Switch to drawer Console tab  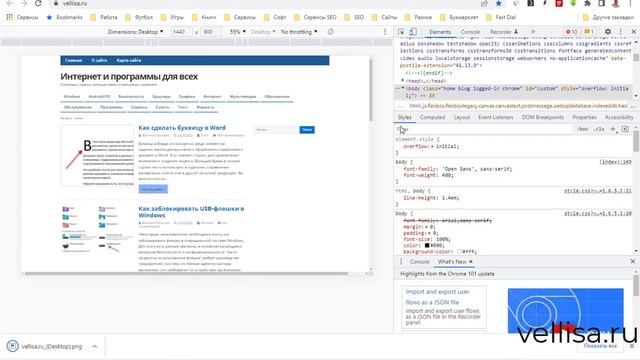coord(420,262)
